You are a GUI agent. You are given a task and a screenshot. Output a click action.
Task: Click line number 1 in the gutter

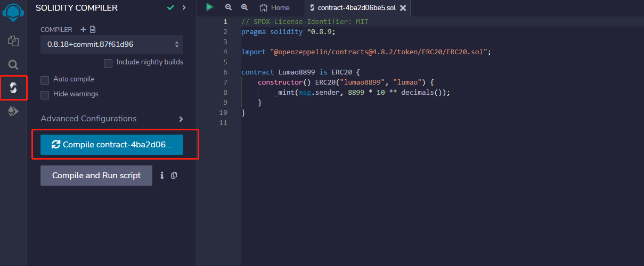tap(225, 22)
